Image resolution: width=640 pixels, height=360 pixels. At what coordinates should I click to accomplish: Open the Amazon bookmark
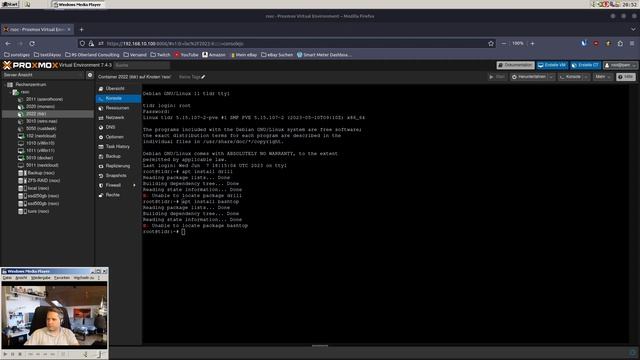pyautogui.click(x=214, y=55)
